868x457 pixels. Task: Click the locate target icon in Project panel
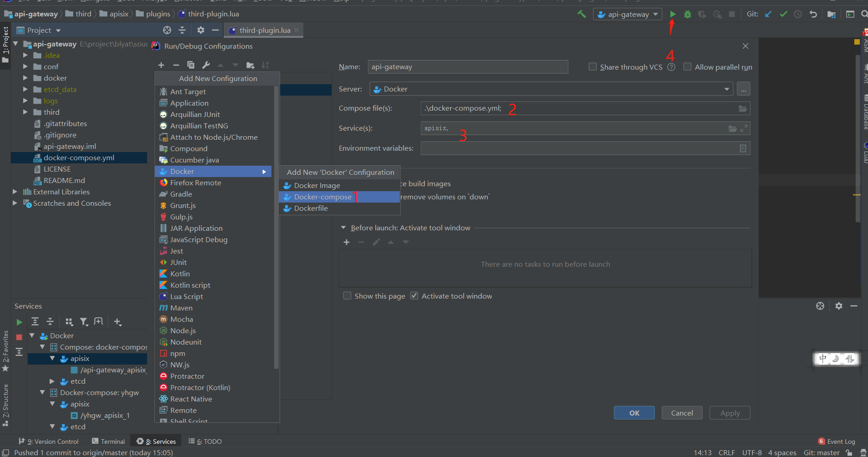[x=167, y=30]
